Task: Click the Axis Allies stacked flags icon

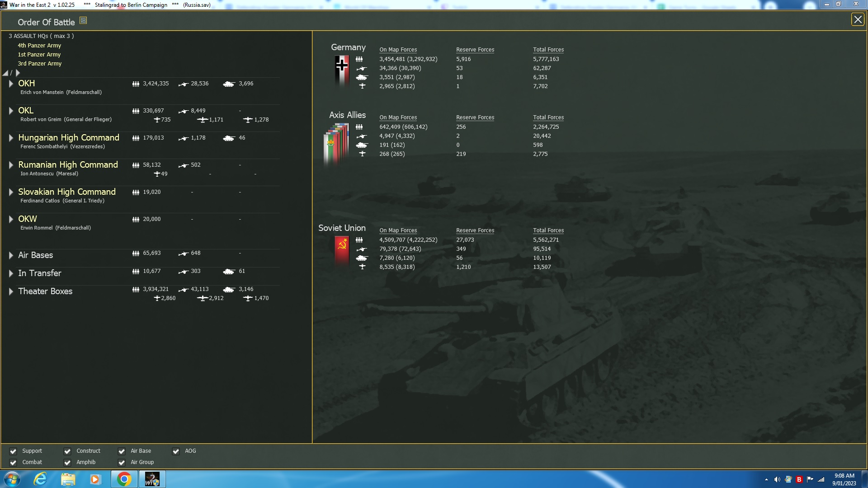Action: pos(336,144)
